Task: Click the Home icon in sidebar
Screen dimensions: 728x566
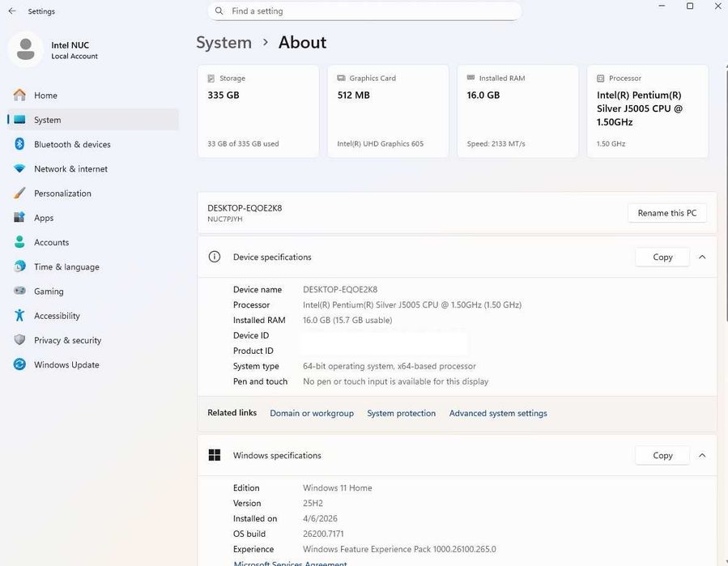Action: pyautogui.click(x=19, y=96)
